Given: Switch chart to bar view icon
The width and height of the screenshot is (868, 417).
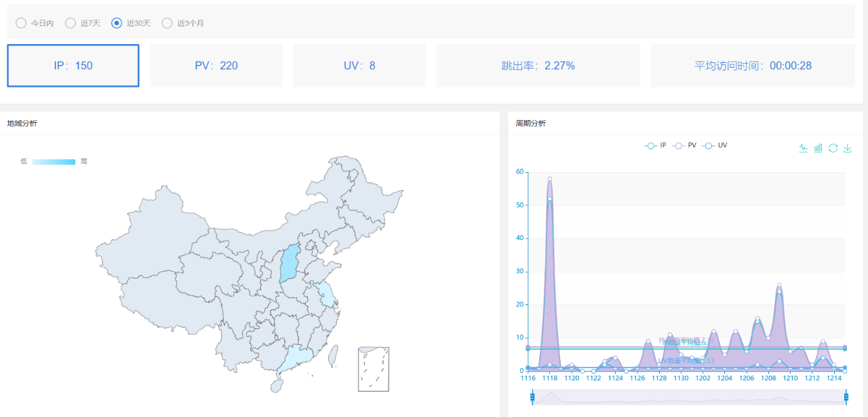Looking at the screenshot, I should tap(818, 148).
